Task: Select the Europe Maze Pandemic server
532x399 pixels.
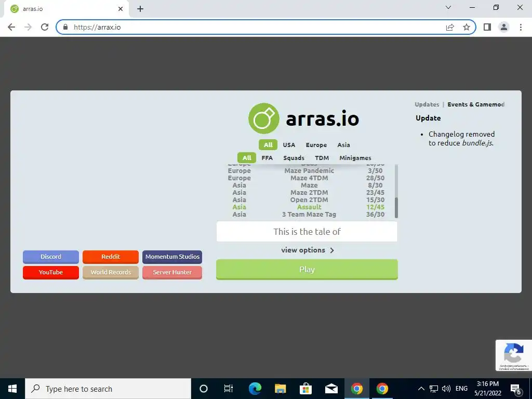Action: click(306, 170)
